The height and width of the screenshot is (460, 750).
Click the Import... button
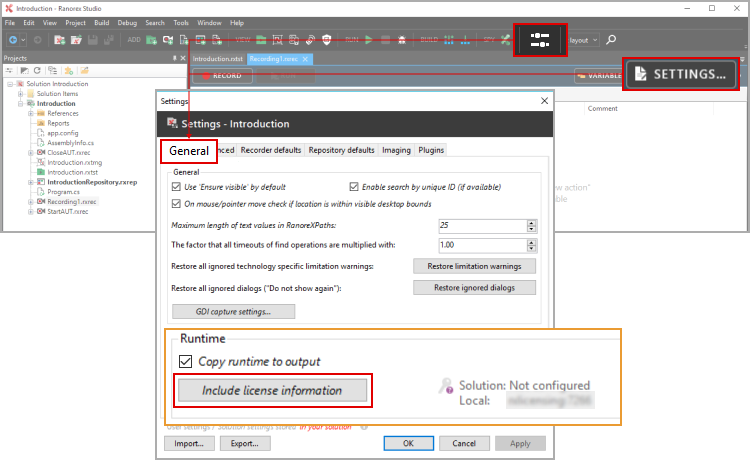point(189,443)
